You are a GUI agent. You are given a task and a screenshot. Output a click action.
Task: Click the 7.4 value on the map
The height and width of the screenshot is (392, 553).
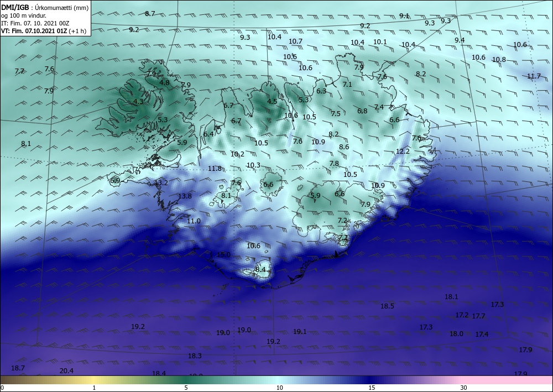[x=379, y=107]
